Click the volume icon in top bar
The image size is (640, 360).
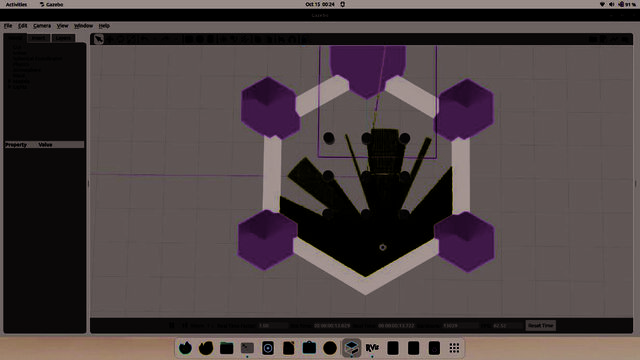point(611,4)
